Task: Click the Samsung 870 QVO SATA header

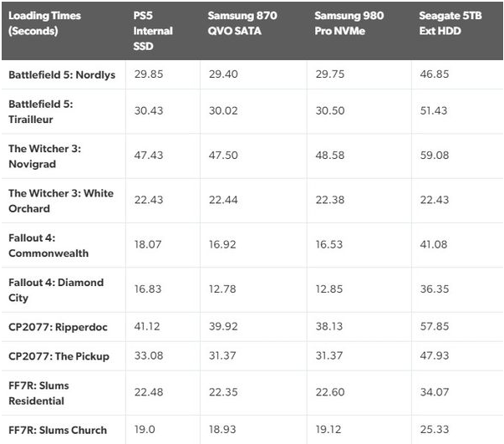Action: point(242,23)
